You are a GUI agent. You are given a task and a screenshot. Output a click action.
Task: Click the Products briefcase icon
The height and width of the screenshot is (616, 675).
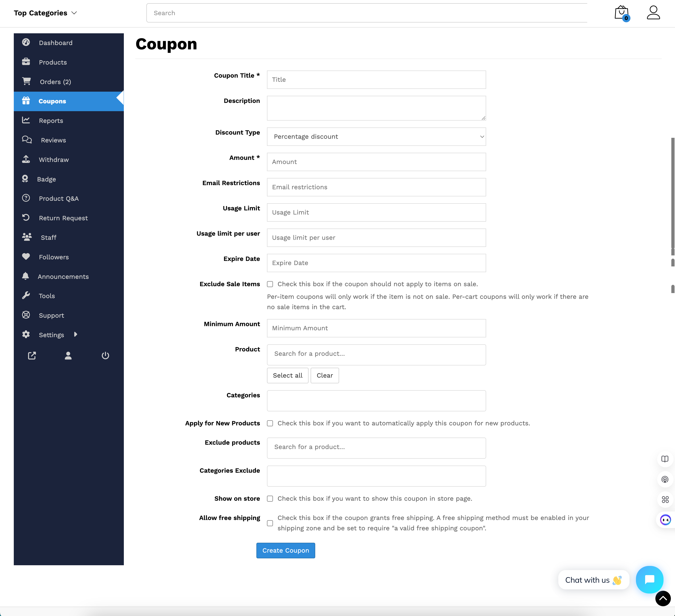(x=26, y=62)
